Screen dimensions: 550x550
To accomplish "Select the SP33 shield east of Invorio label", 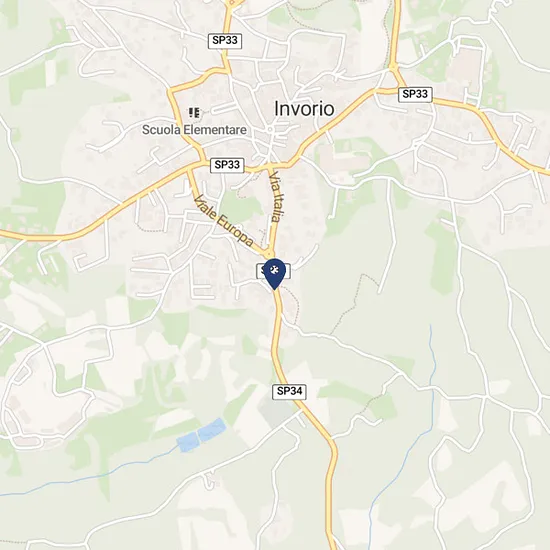I will (415, 94).
